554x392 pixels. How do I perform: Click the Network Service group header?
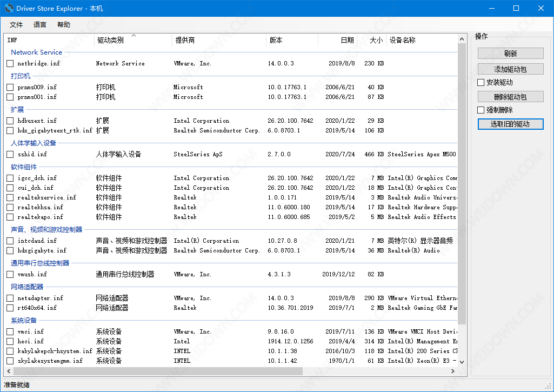pos(36,52)
